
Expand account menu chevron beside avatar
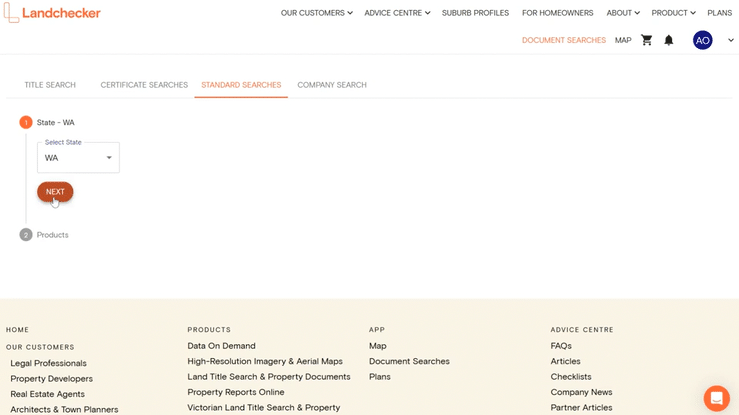pos(731,40)
